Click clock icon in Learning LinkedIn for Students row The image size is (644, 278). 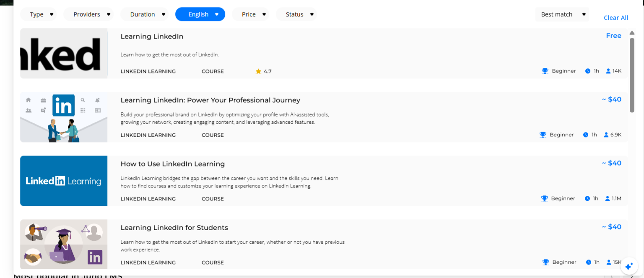pyautogui.click(x=589, y=262)
